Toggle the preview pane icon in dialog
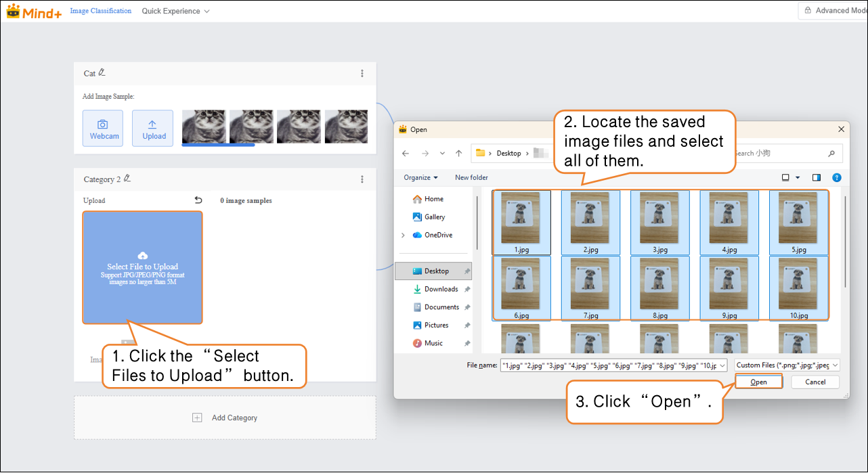The width and height of the screenshot is (868, 473). coord(817,178)
